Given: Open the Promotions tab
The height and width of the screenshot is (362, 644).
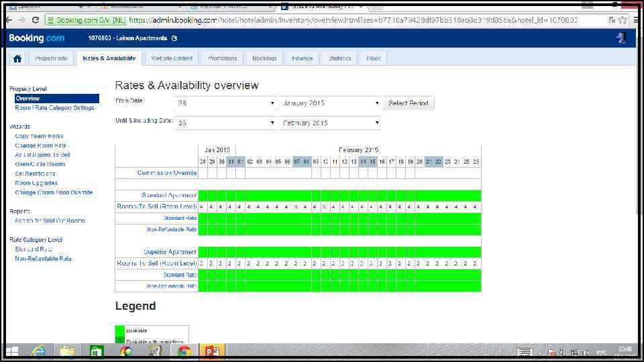Looking at the screenshot, I should (222, 58).
